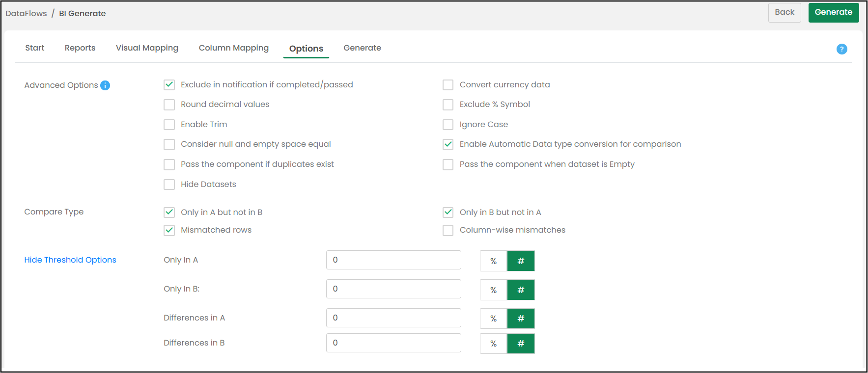
Task: Select number mode for Only In B
Action: [521, 290]
